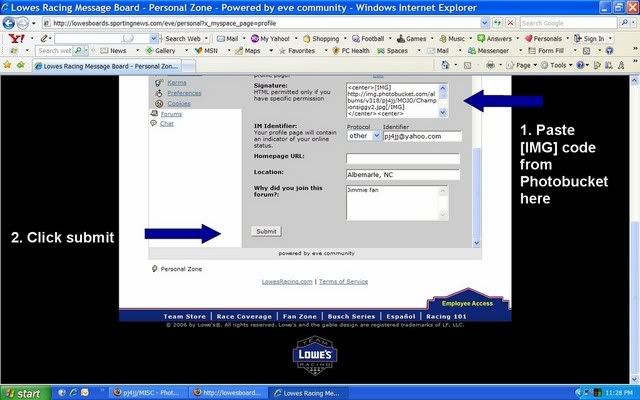Open My Yahoo toolbar button

(270, 39)
